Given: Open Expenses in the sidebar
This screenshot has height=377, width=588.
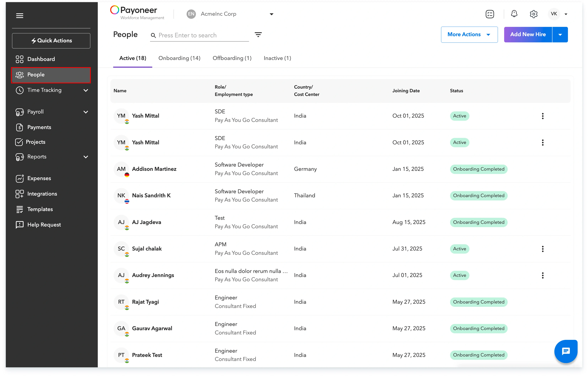Looking at the screenshot, I should 39,178.
